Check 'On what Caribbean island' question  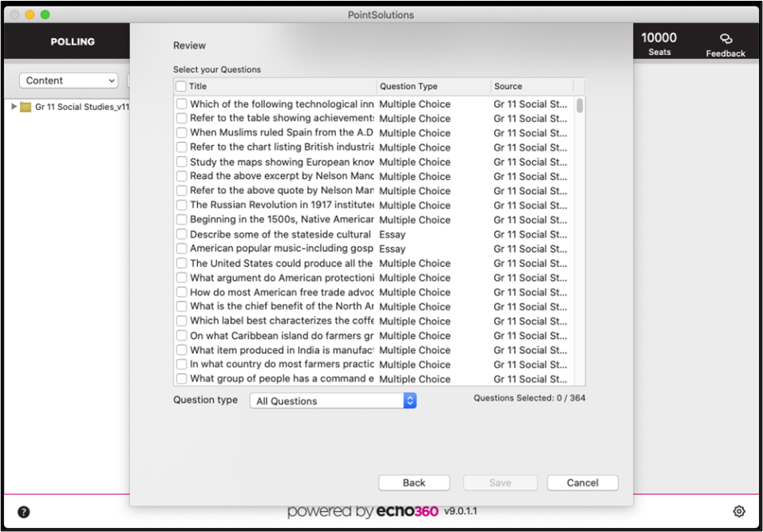(181, 336)
